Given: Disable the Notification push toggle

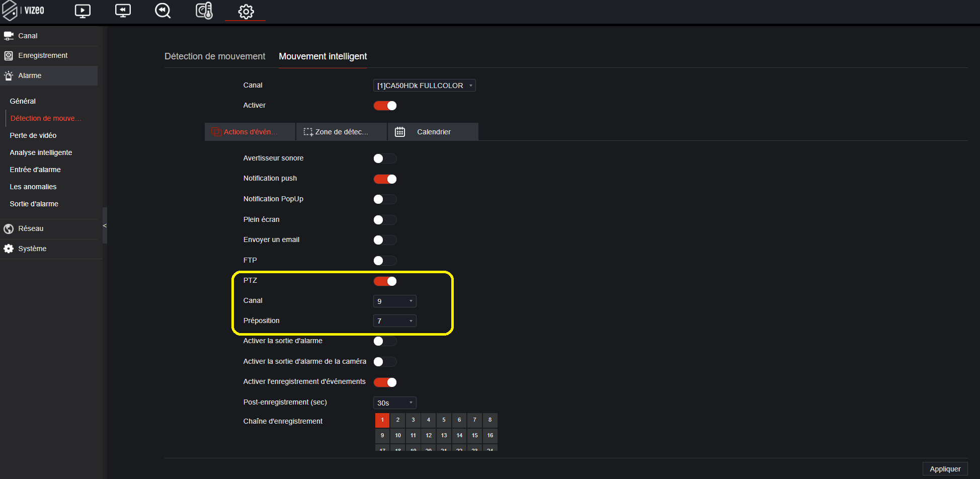Looking at the screenshot, I should pos(385,179).
